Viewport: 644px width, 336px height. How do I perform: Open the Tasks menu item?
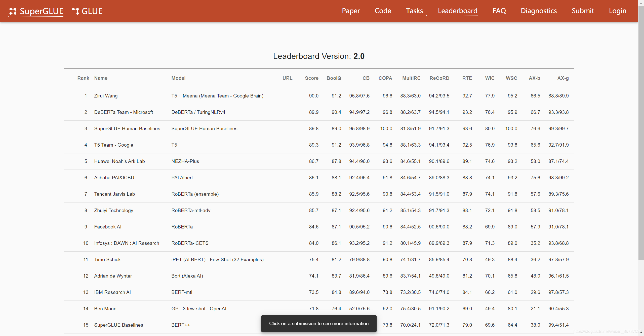coord(414,11)
